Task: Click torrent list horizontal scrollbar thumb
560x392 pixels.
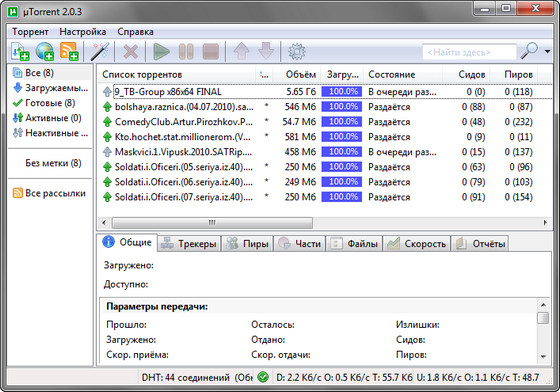Action: tap(212, 223)
